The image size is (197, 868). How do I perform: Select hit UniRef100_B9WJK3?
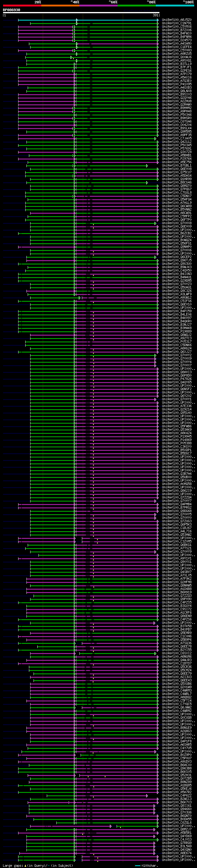coord(177,267)
